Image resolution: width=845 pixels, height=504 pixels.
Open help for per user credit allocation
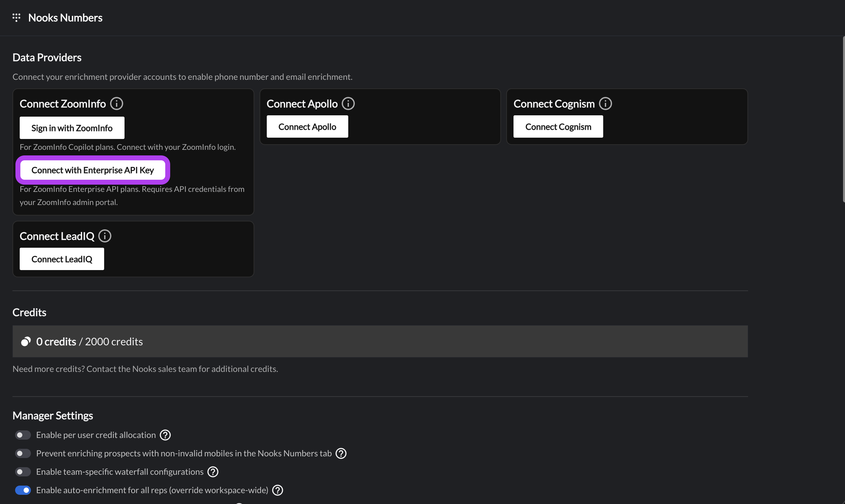(165, 435)
